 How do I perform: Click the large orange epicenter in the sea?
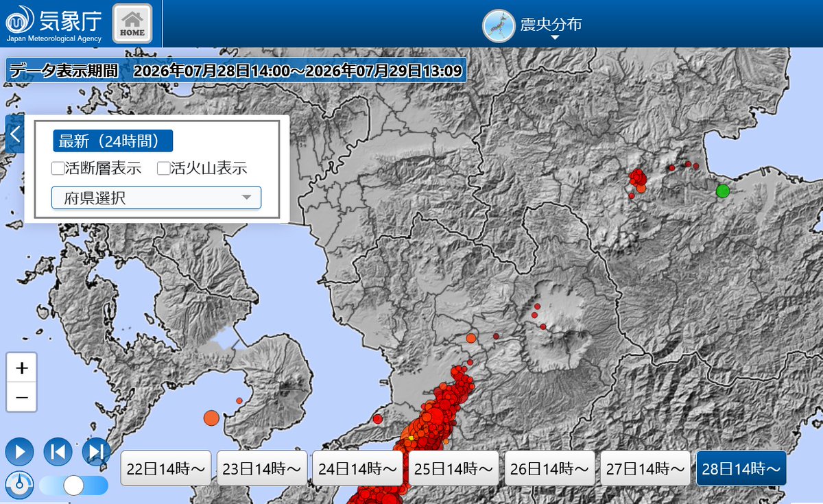coord(211,418)
